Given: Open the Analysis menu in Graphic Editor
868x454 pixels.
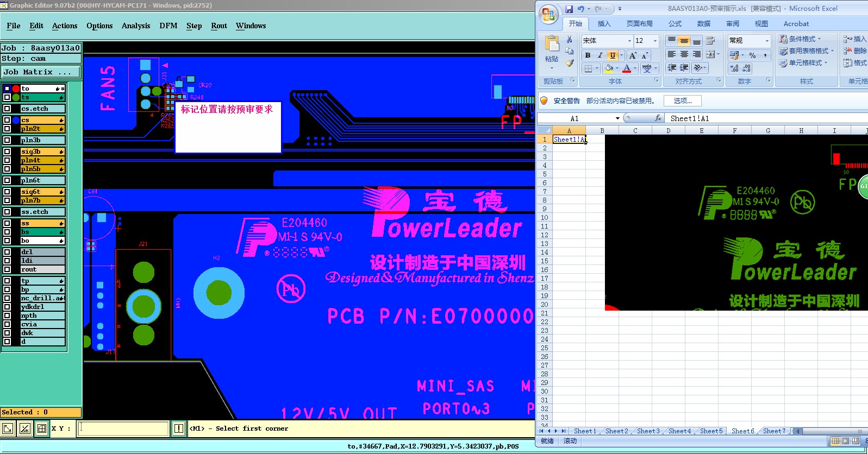Looking at the screenshot, I should (x=136, y=26).
